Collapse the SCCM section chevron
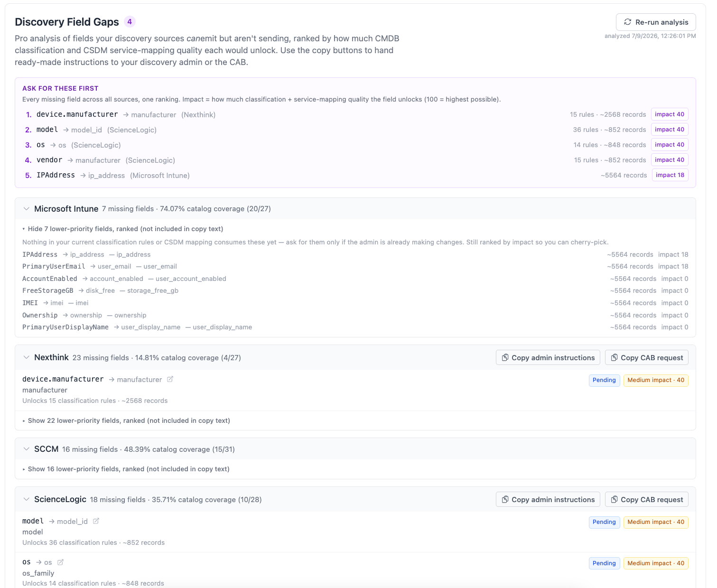The width and height of the screenshot is (717, 588). [x=27, y=449]
